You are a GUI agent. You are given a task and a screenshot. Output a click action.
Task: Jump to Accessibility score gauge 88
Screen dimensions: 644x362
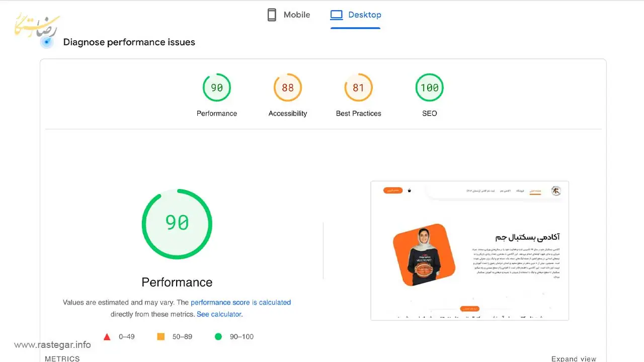[x=288, y=87]
